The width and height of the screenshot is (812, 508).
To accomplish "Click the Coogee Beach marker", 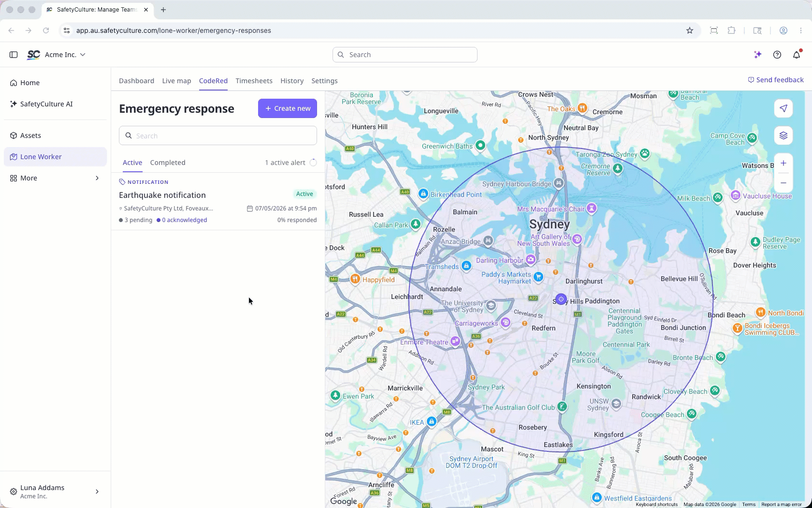I will 692,414.
